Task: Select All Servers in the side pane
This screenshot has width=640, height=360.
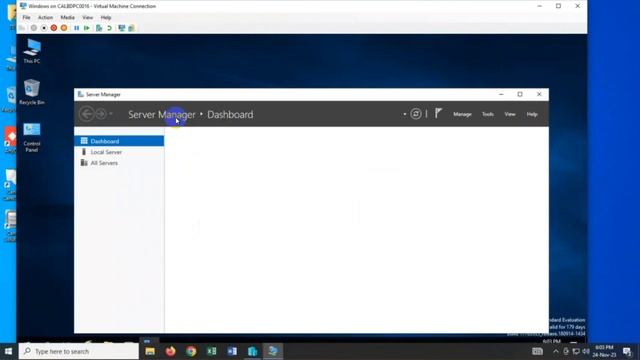Action: pos(119,163)
